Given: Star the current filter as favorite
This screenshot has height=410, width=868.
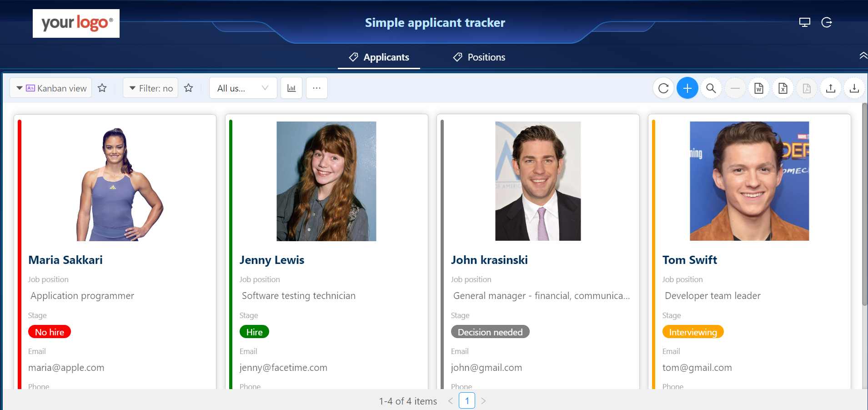Looking at the screenshot, I should coord(189,88).
